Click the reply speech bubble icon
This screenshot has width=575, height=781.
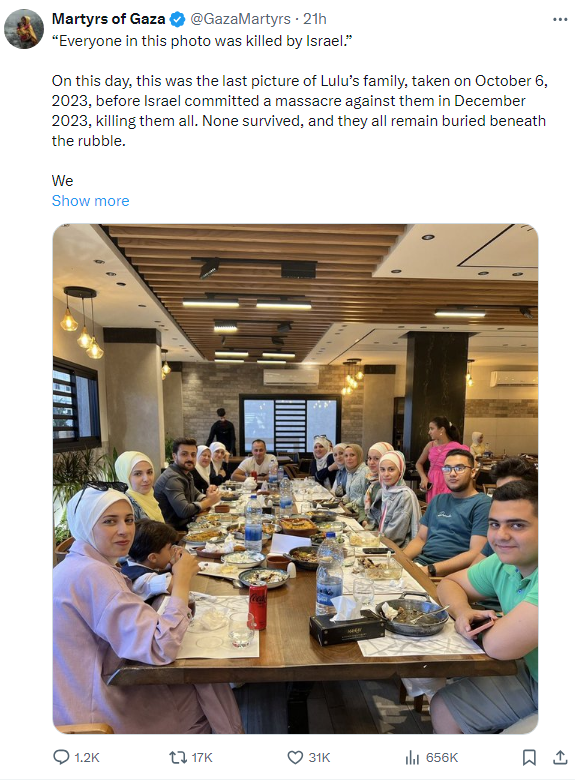point(61,758)
